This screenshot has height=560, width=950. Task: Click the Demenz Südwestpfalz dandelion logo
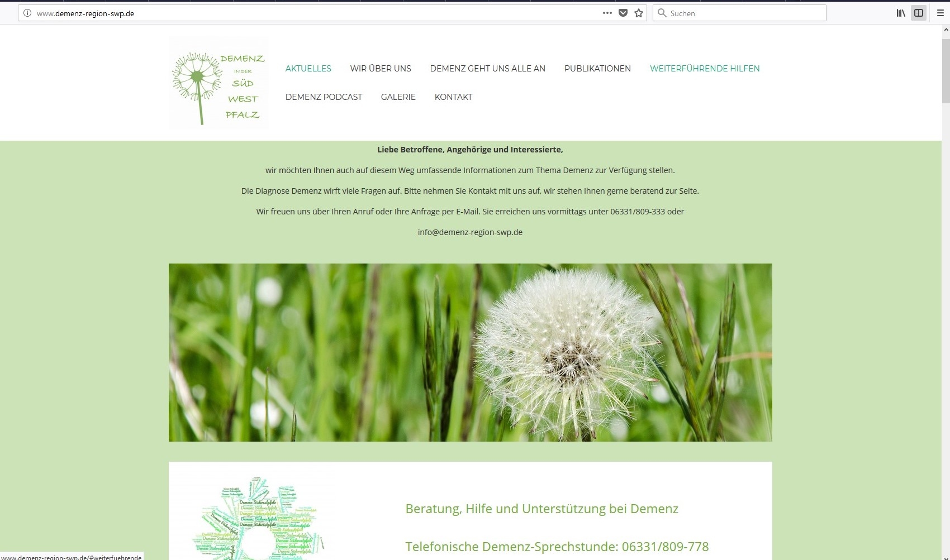[x=218, y=83]
